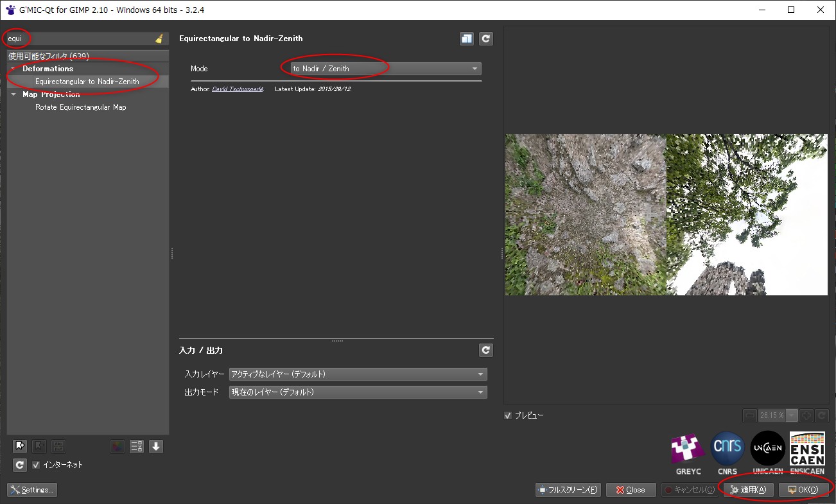
Task: Click the expand/collapse all down-arrow icon
Action: coord(156,446)
